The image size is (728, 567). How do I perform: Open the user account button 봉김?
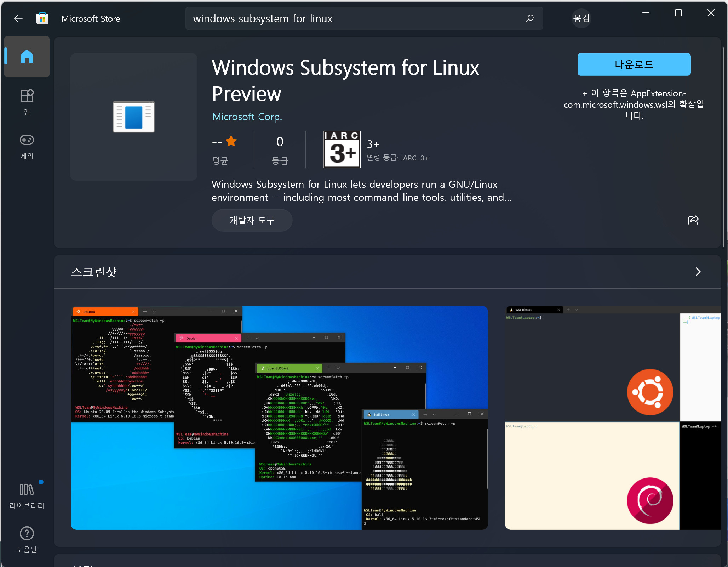(x=581, y=18)
